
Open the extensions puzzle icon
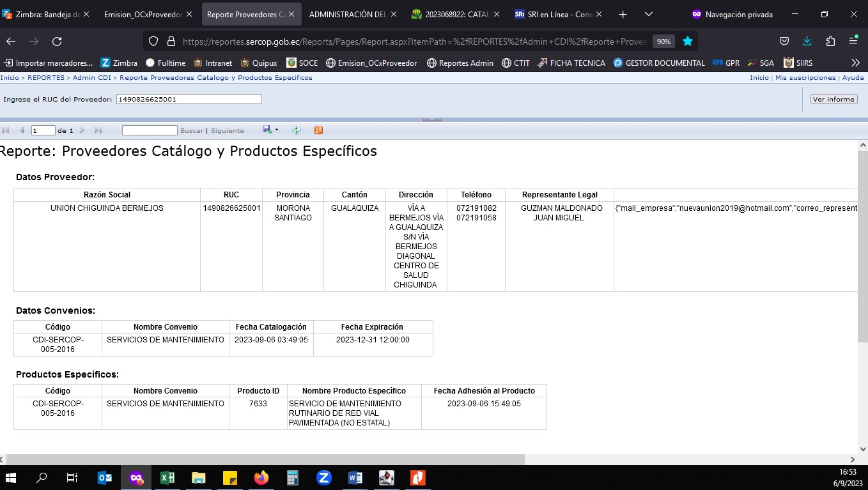pos(830,41)
